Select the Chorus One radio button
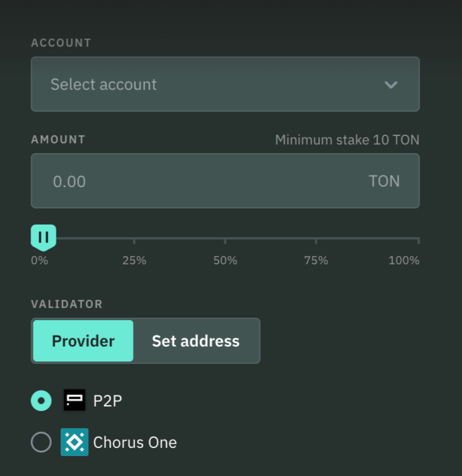Image resolution: width=462 pixels, height=476 pixels. coord(41,442)
